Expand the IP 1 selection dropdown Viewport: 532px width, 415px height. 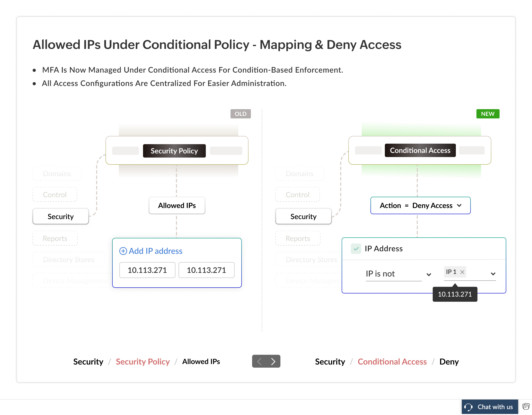[x=493, y=274]
